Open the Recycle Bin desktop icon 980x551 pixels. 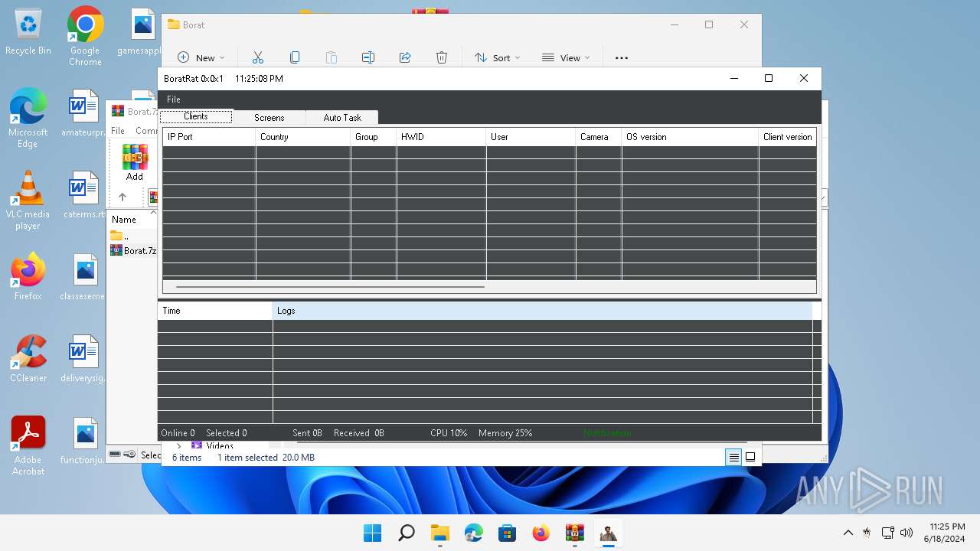pos(28,32)
